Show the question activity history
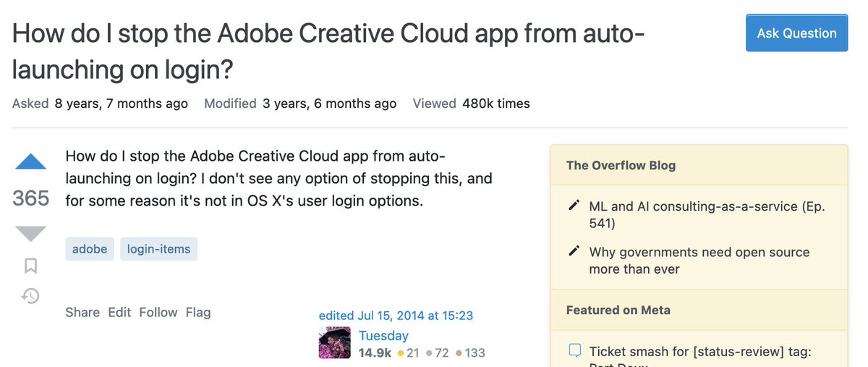 30,295
